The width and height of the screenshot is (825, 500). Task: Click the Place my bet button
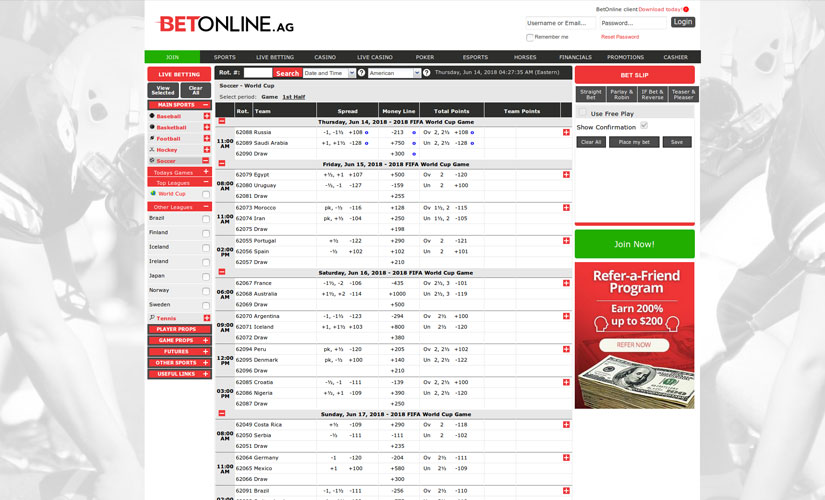point(634,142)
